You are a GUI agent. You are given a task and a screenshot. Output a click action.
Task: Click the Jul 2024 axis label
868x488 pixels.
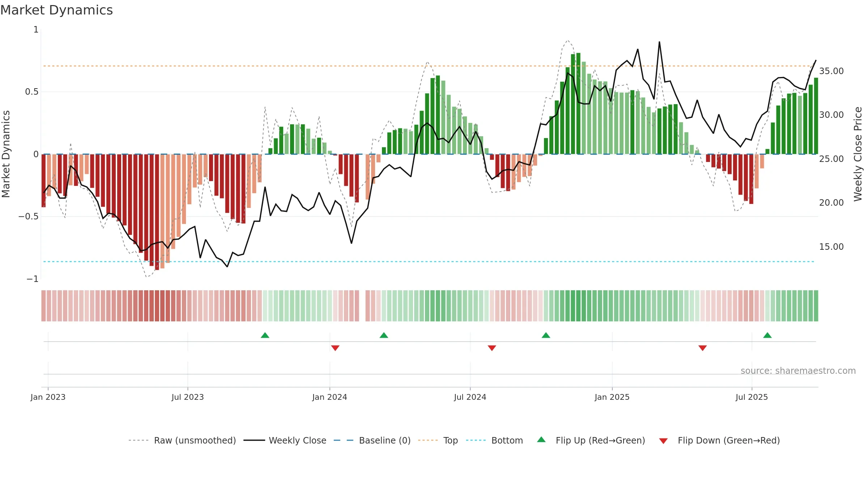470,397
